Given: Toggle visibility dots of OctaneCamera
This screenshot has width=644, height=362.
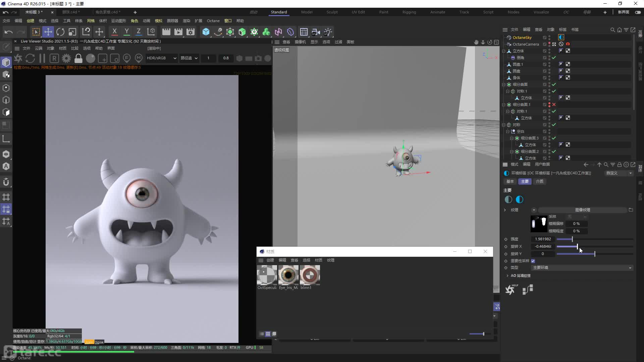Looking at the screenshot, I should (549, 44).
